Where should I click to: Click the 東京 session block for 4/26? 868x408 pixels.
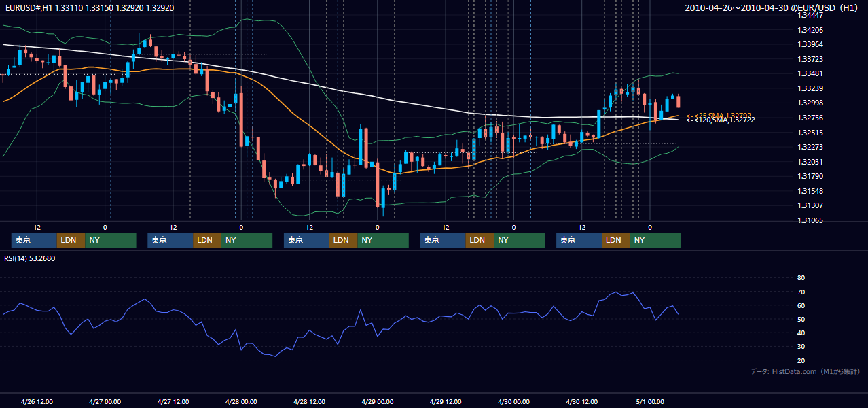click(x=34, y=240)
